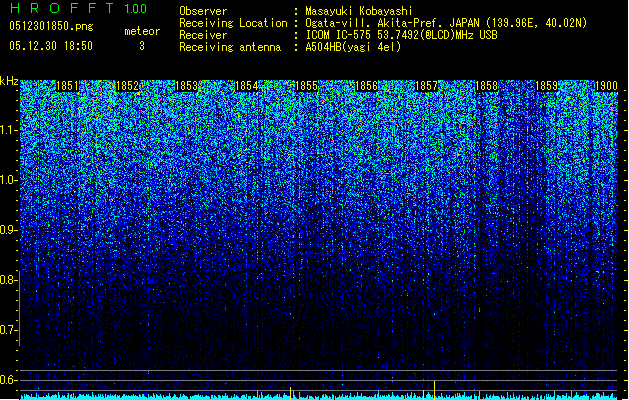The image size is (629, 400).
Task: Click the 1900 time marker
Action: 606,86
